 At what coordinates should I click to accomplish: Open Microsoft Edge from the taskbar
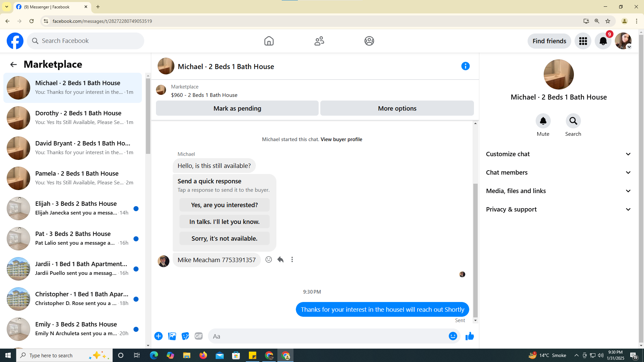click(154, 355)
